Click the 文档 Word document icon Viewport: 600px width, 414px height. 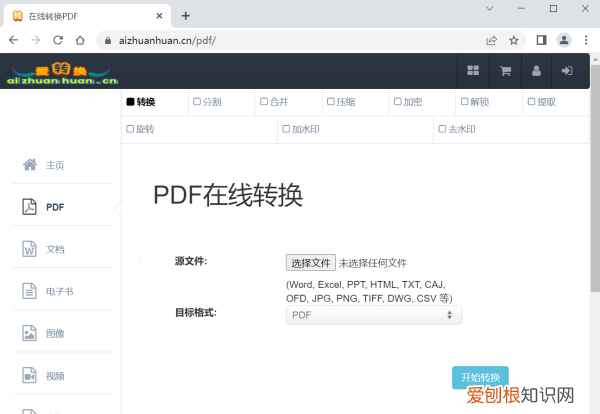coord(29,249)
